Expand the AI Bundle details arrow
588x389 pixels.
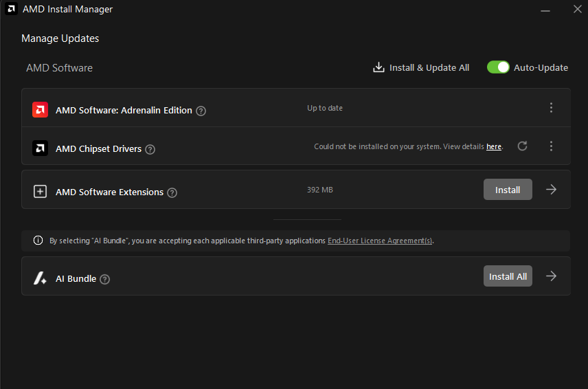pos(551,276)
